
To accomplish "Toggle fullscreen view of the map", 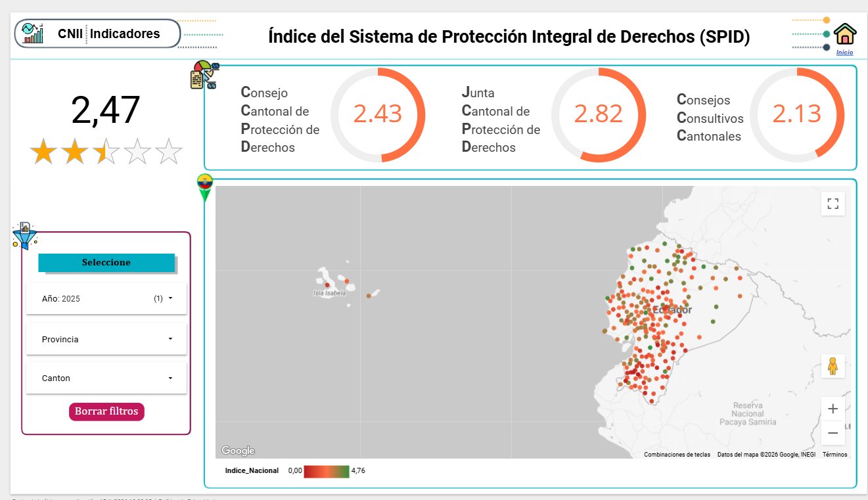I will coord(833,204).
